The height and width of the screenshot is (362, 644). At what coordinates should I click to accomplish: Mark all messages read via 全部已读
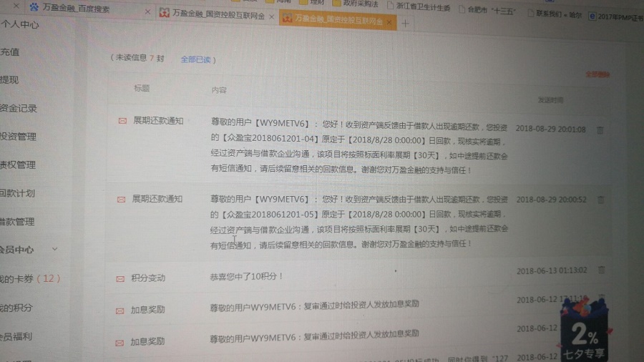tap(196, 59)
